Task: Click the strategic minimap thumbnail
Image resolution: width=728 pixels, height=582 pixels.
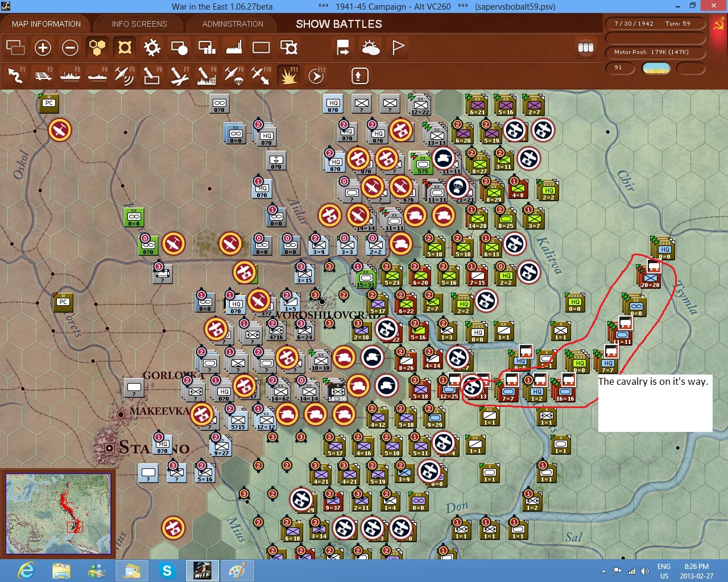Action: click(58, 514)
